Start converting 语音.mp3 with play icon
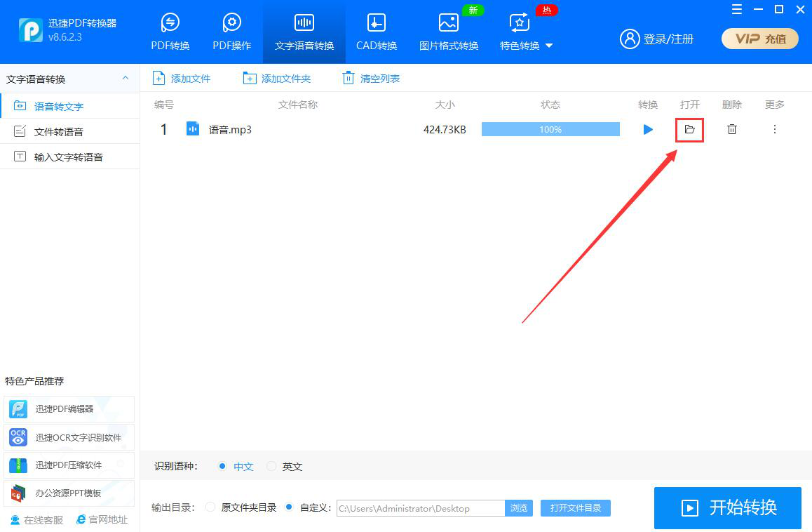The image size is (812, 532). pyautogui.click(x=648, y=129)
